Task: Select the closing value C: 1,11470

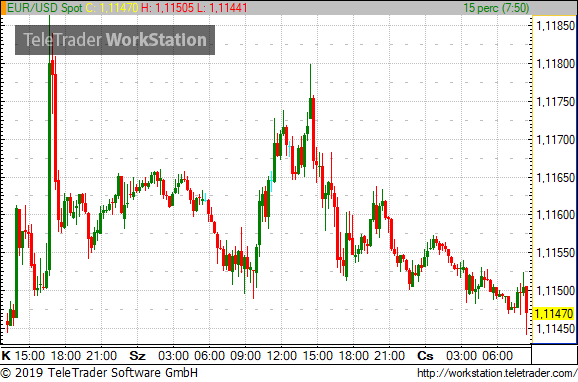Action: click(x=112, y=8)
